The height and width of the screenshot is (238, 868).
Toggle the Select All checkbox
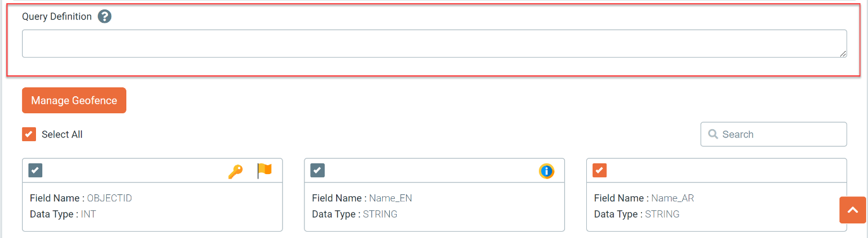[29, 134]
